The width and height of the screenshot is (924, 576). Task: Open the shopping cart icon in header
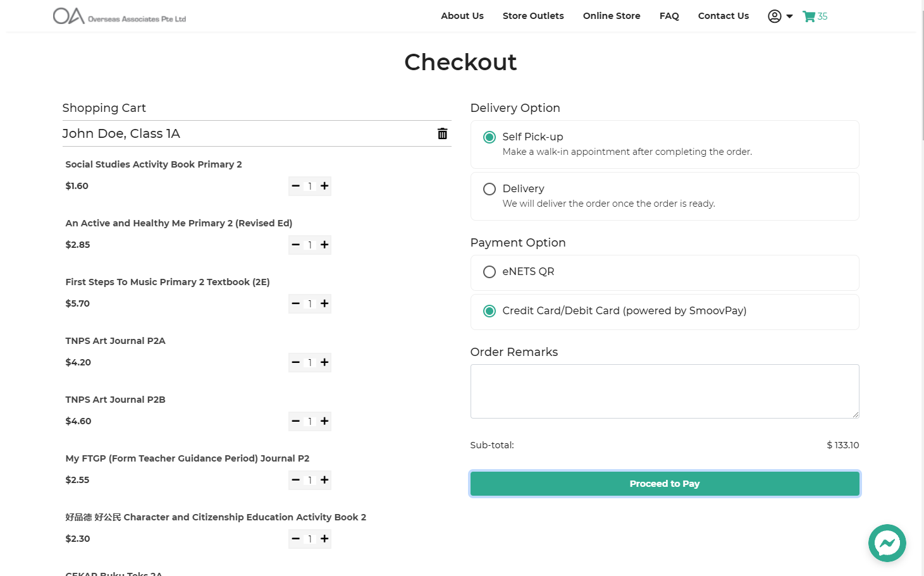[809, 16]
